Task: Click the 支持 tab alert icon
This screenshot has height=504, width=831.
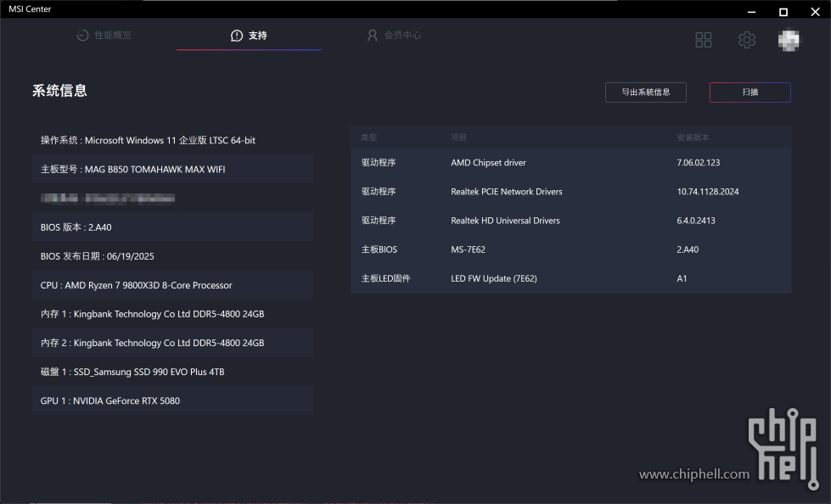Action: pos(237,36)
